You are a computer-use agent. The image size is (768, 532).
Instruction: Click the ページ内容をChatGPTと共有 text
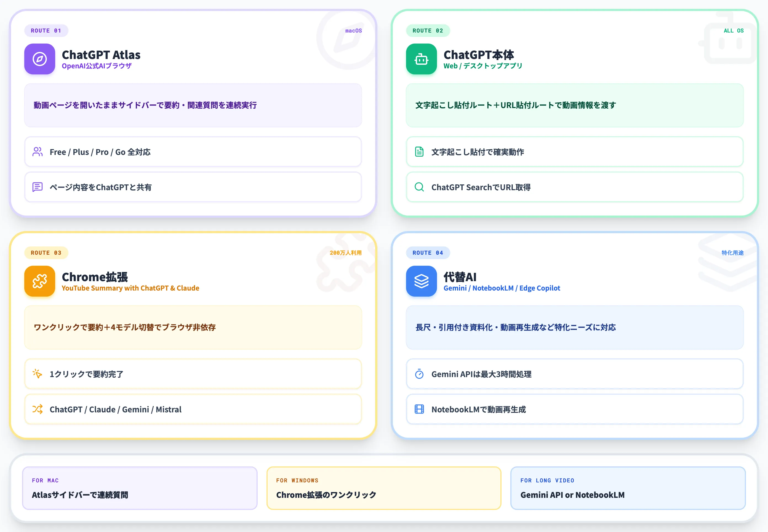pyautogui.click(x=100, y=187)
